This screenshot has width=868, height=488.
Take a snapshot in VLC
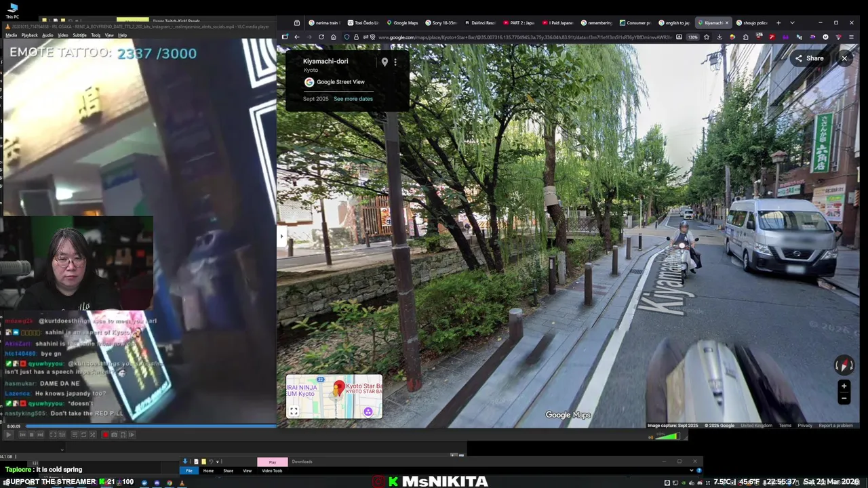(114, 435)
